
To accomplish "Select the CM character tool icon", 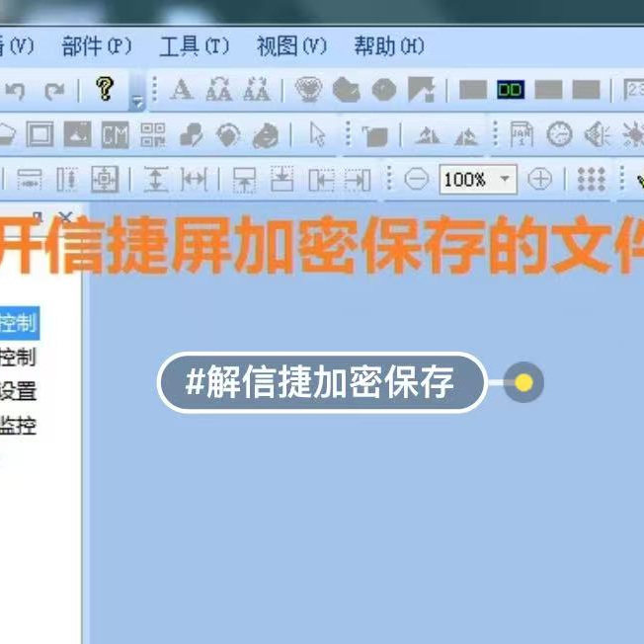I will pos(115,134).
